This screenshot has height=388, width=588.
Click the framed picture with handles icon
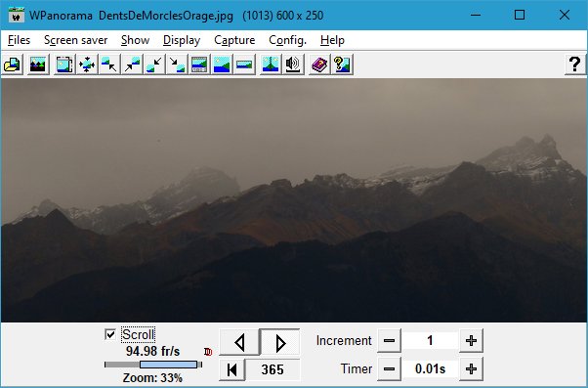64,65
